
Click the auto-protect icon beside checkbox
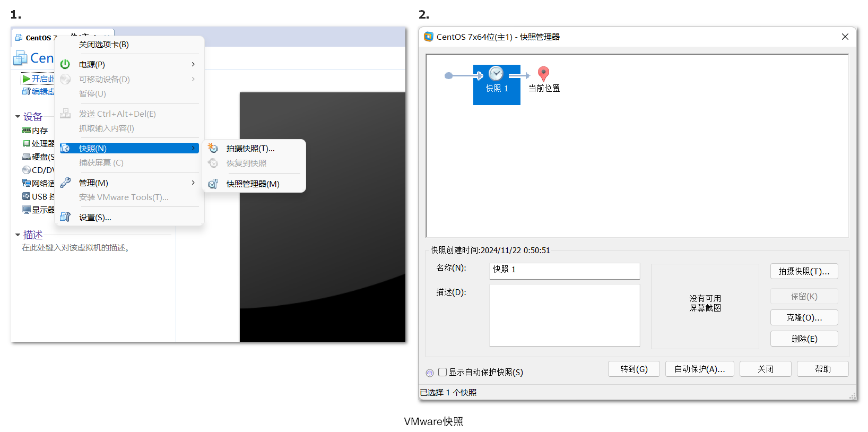tap(430, 373)
